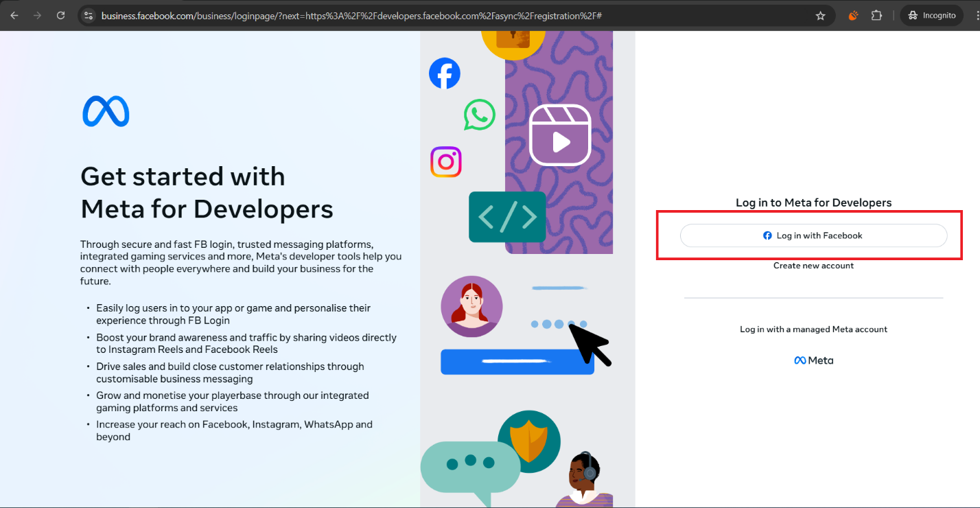This screenshot has height=508, width=980.
Task: Click the browser forward arrow
Action: click(37, 15)
